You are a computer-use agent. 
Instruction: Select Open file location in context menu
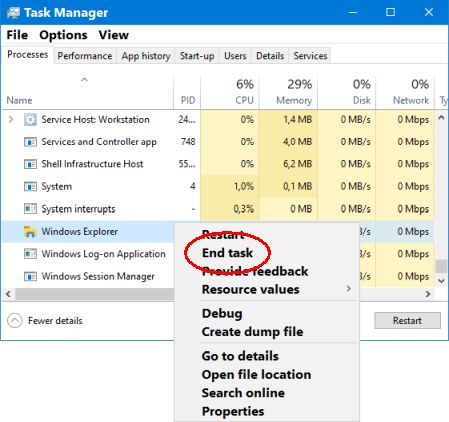[x=256, y=375]
